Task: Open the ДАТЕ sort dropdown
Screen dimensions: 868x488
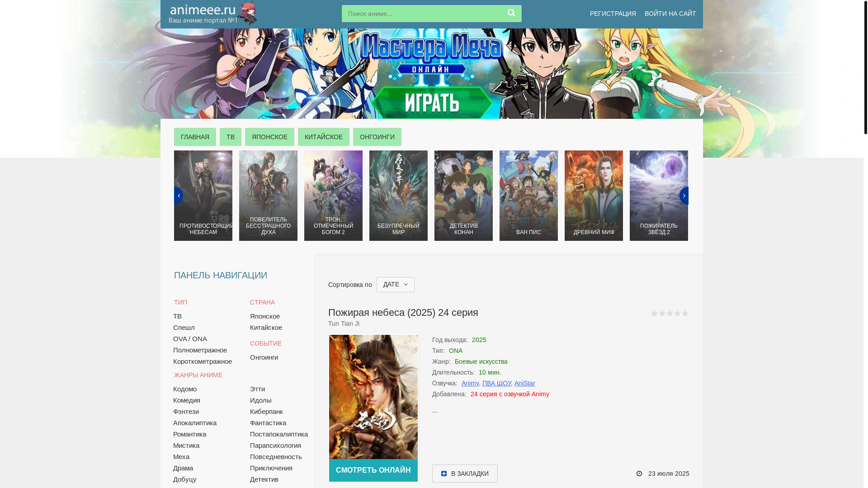Action: coord(396,285)
